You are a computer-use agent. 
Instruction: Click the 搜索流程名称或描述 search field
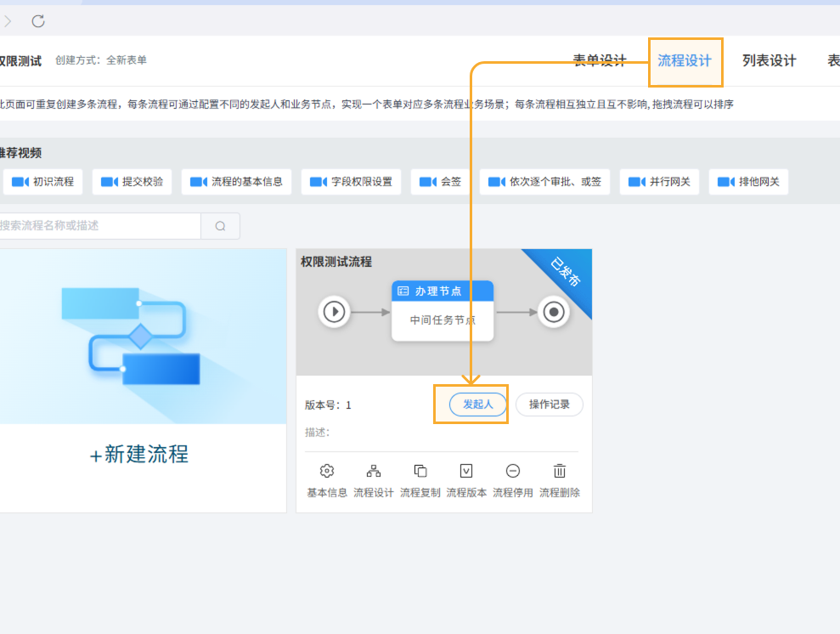pos(99,225)
